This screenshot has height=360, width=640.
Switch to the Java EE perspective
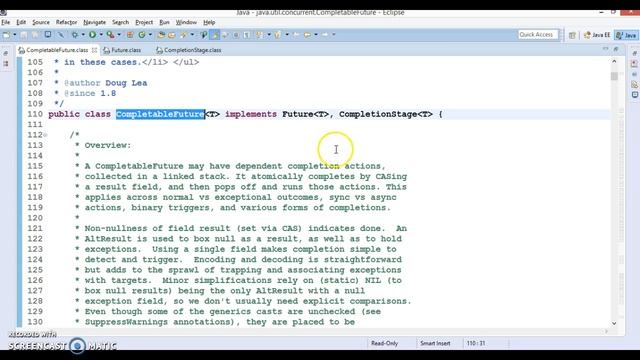coord(597,35)
